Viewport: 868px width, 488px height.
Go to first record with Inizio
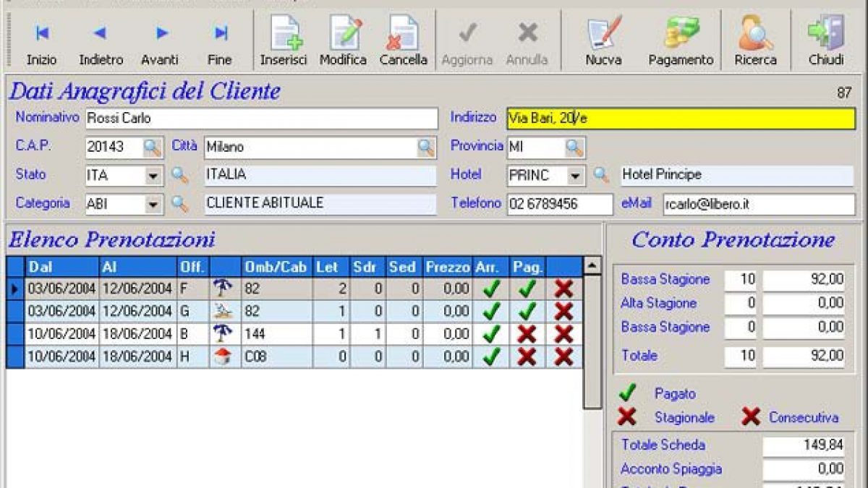(x=42, y=43)
